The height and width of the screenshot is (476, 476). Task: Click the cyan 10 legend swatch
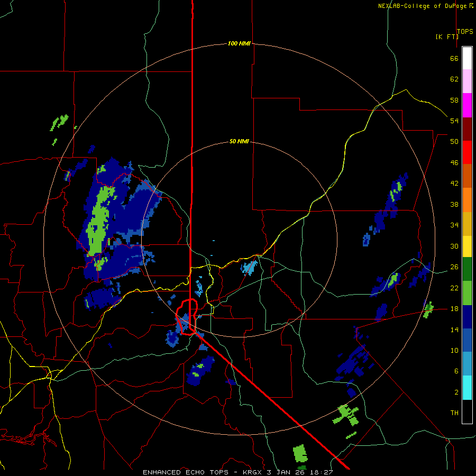pyautogui.click(x=467, y=388)
